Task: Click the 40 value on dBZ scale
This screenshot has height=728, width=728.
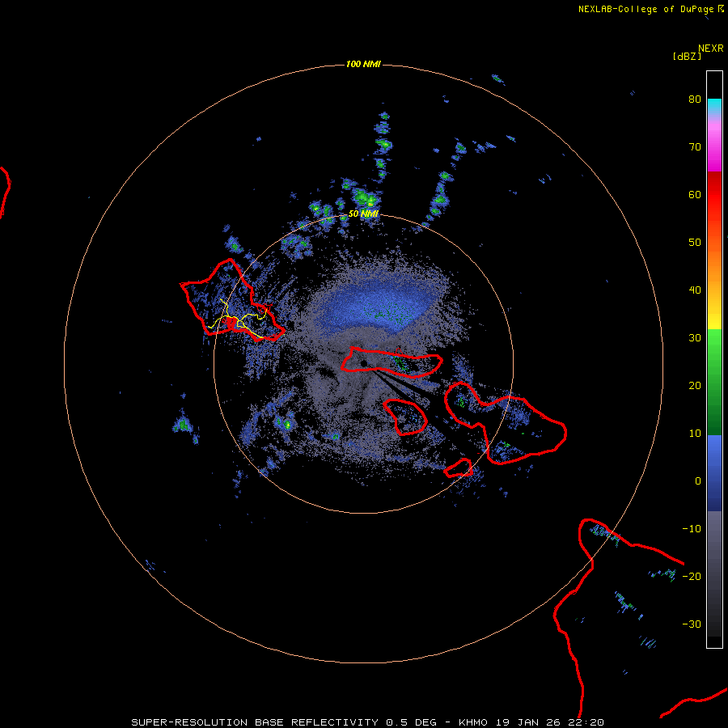Action: tap(695, 290)
